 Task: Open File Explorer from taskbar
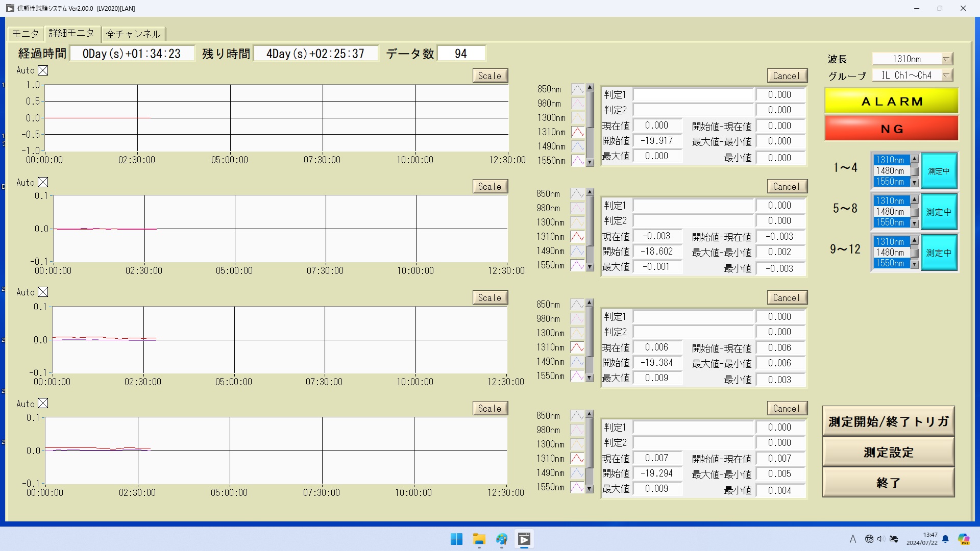pos(479,539)
